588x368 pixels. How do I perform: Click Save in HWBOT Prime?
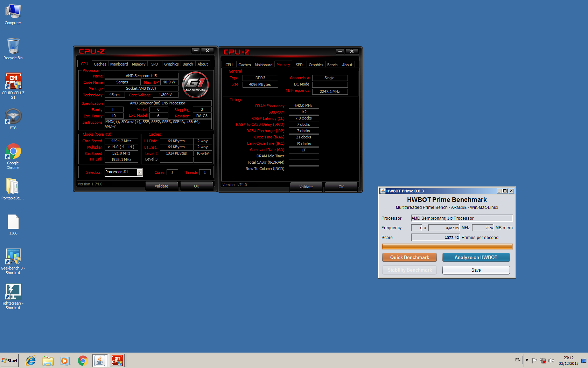pyautogui.click(x=476, y=270)
